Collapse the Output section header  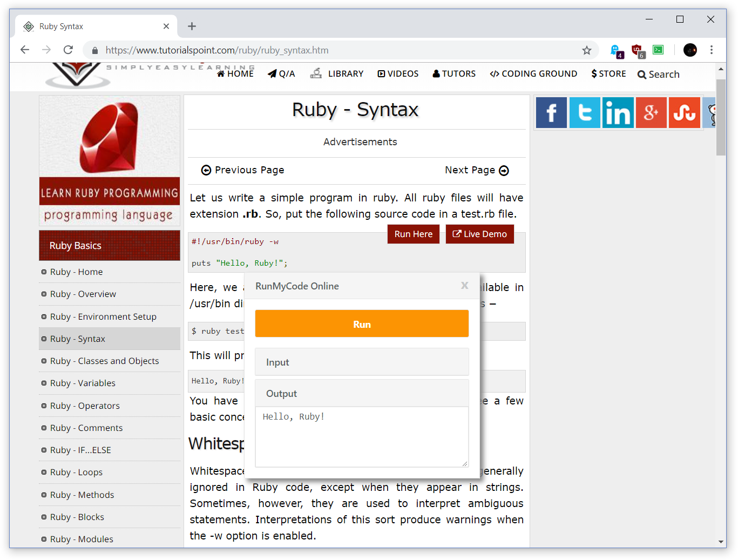[362, 393]
